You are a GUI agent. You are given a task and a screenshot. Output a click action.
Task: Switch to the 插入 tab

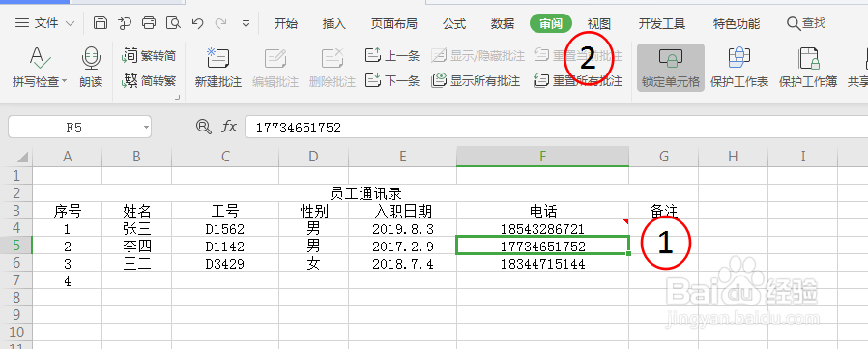coord(333,24)
